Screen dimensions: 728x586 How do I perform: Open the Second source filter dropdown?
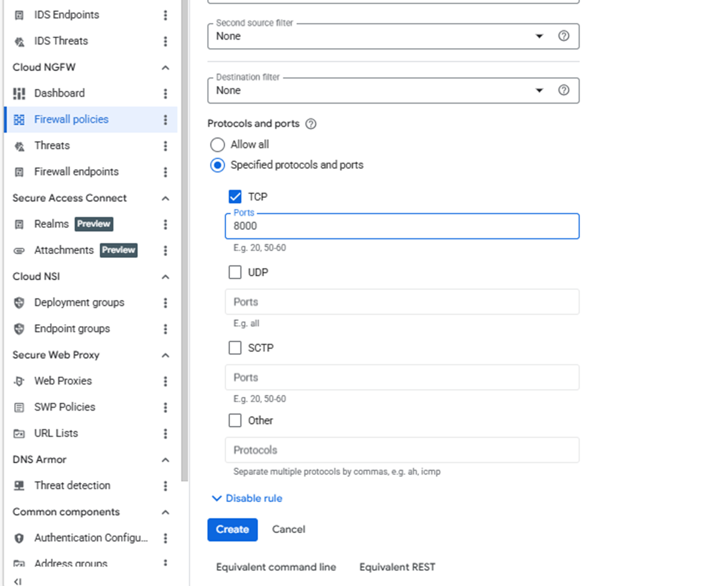click(394, 36)
